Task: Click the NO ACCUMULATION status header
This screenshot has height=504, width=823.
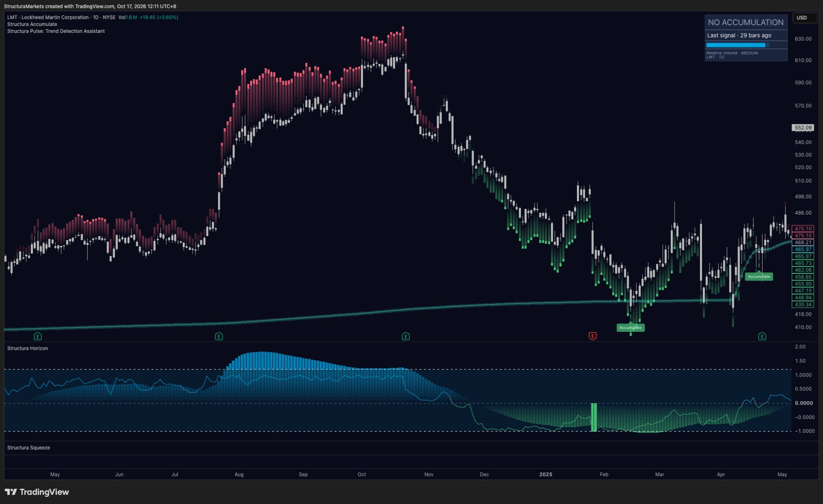Action: click(x=746, y=23)
